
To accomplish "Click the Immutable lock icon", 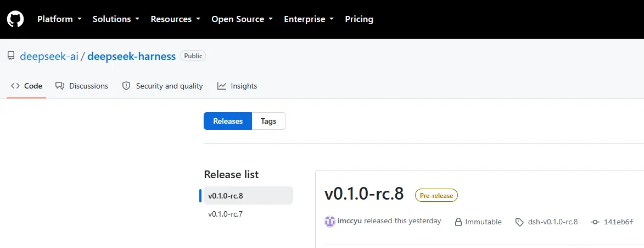I will point(458,222).
